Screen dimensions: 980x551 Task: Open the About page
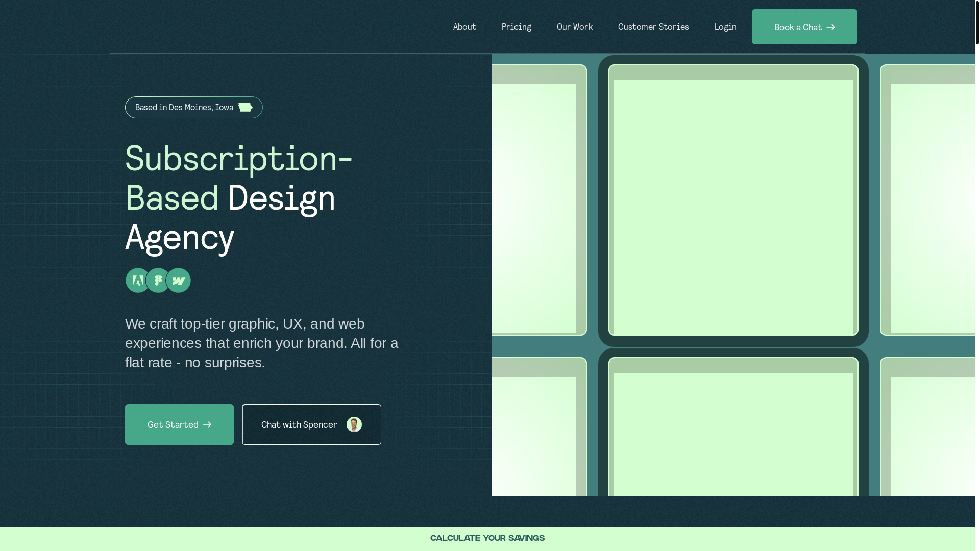pyautogui.click(x=464, y=27)
